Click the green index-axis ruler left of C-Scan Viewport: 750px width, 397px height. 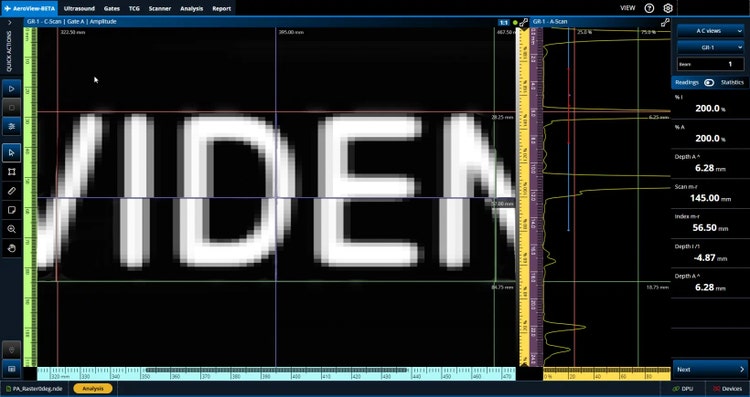(x=30, y=197)
